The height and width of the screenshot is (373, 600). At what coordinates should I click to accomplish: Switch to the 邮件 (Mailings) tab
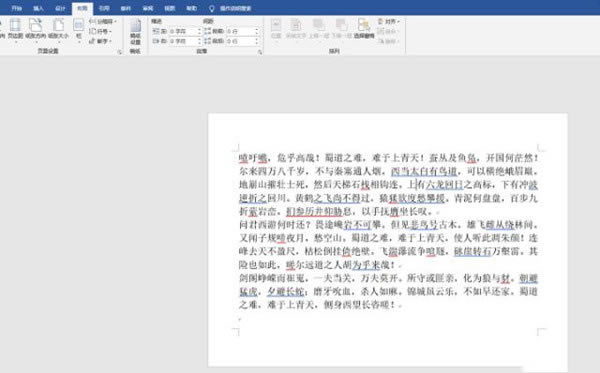click(x=126, y=8)
